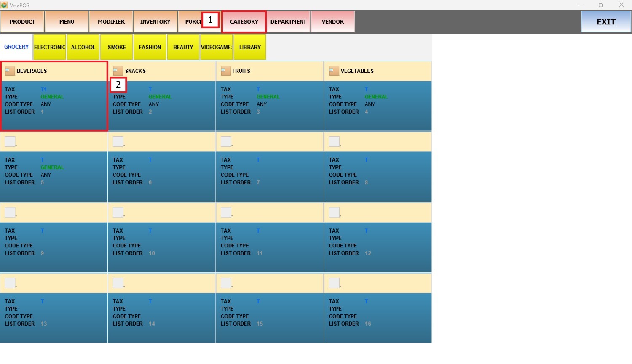632x364 pixels.
Task: Open the Product section
Action: pos(22,21)
